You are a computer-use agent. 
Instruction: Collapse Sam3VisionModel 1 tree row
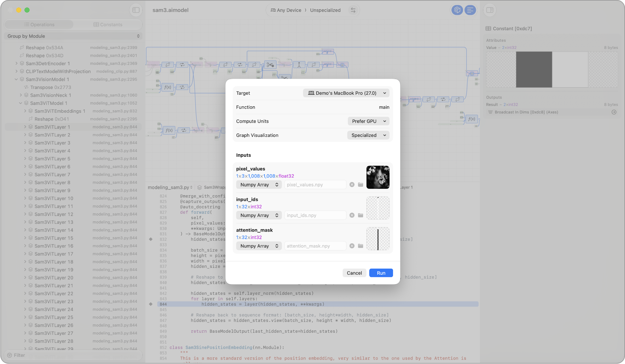click(x=16, y=79)
